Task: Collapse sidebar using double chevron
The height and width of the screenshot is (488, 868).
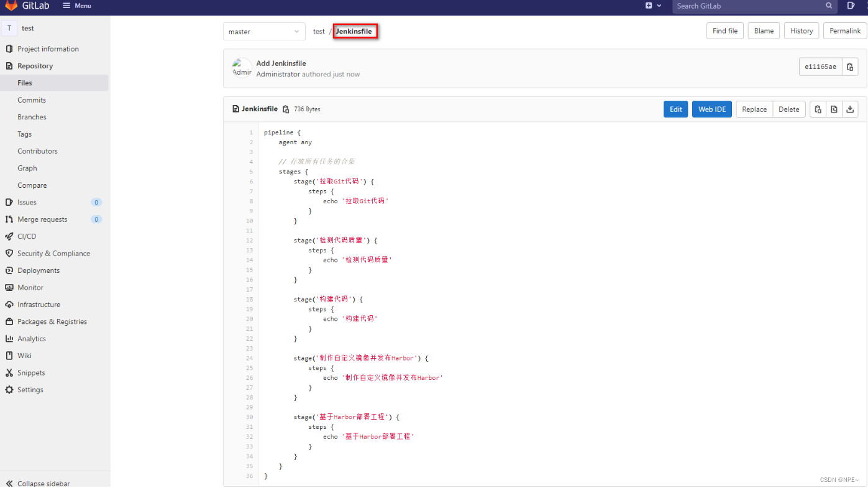Action: pyautogui.click(x=9, y=483)
